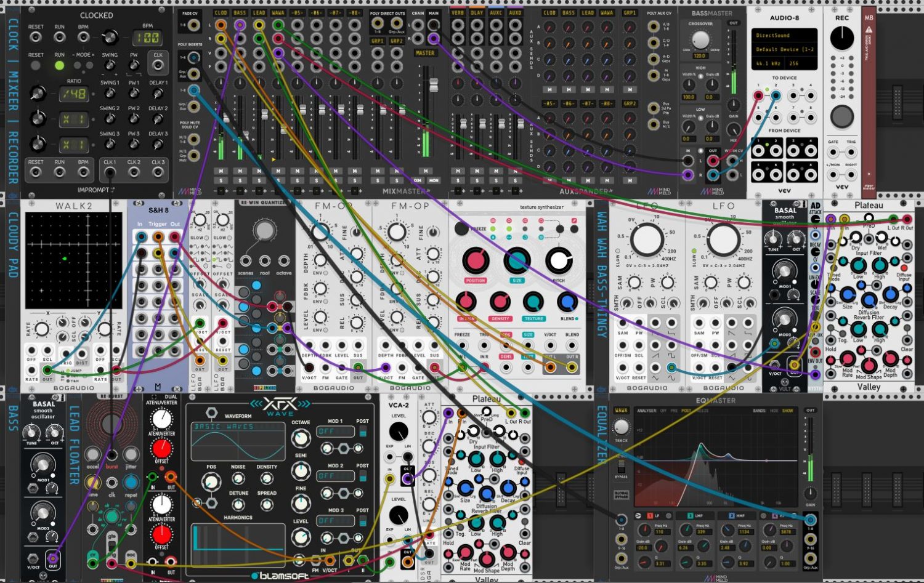Click the quantizer large top knob
Viewport: 924px width, 583px height.
pos(264,230)
